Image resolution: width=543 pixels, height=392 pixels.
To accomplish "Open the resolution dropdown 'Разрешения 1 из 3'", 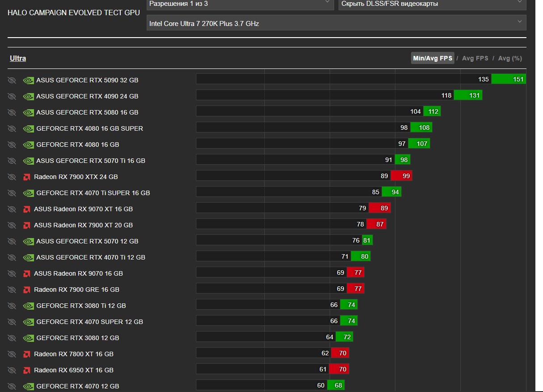I will [240, 4].
